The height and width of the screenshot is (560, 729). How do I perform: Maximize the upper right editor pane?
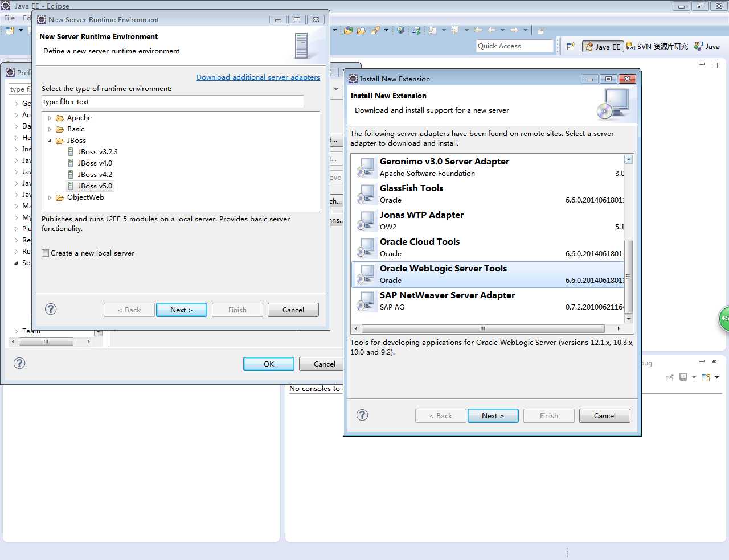[715, 65]
